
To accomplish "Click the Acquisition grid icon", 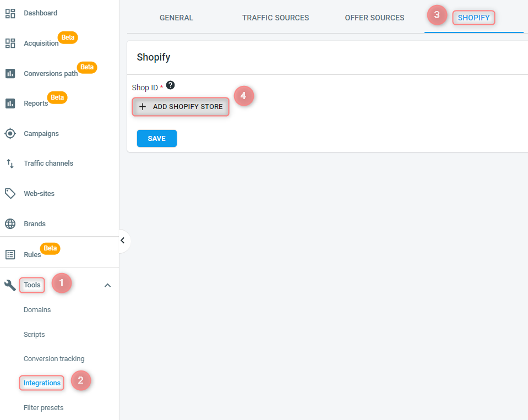I will 10,43.
